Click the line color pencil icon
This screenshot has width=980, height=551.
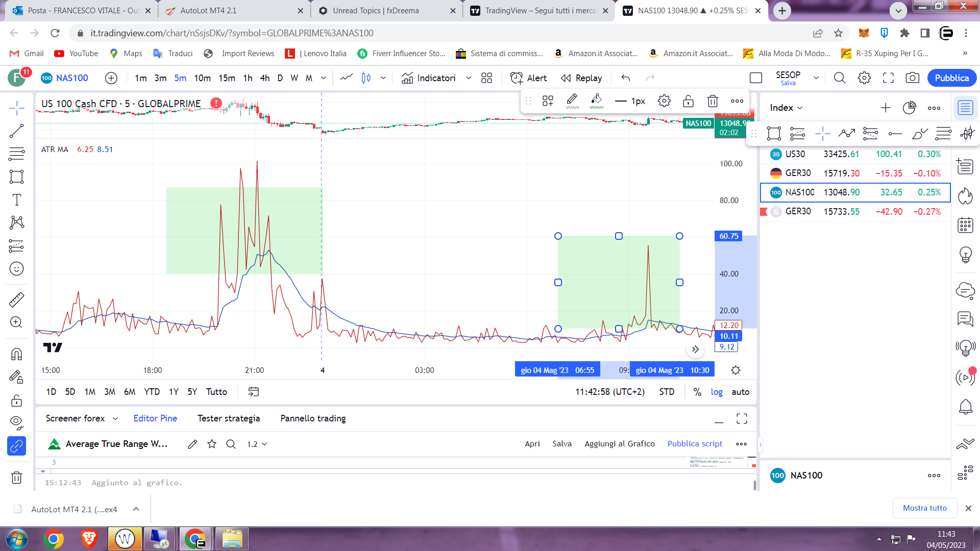572,101
